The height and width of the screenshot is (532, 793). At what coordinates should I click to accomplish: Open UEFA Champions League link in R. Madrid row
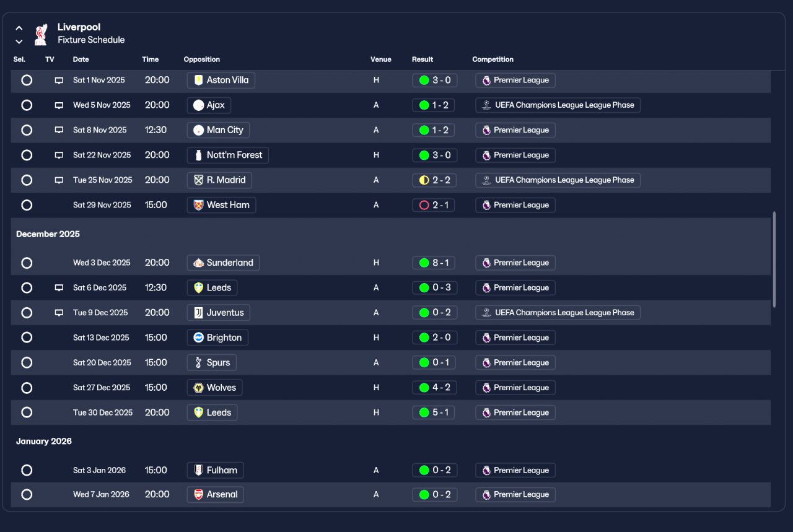558,180
